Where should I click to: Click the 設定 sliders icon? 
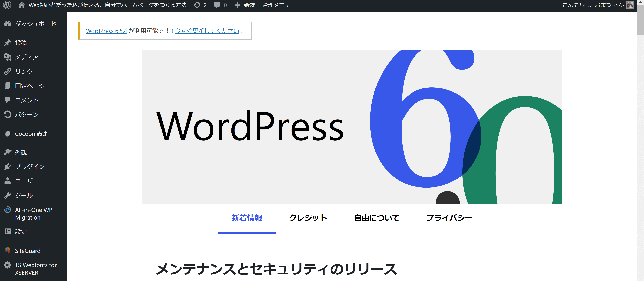tap(8, 232)
